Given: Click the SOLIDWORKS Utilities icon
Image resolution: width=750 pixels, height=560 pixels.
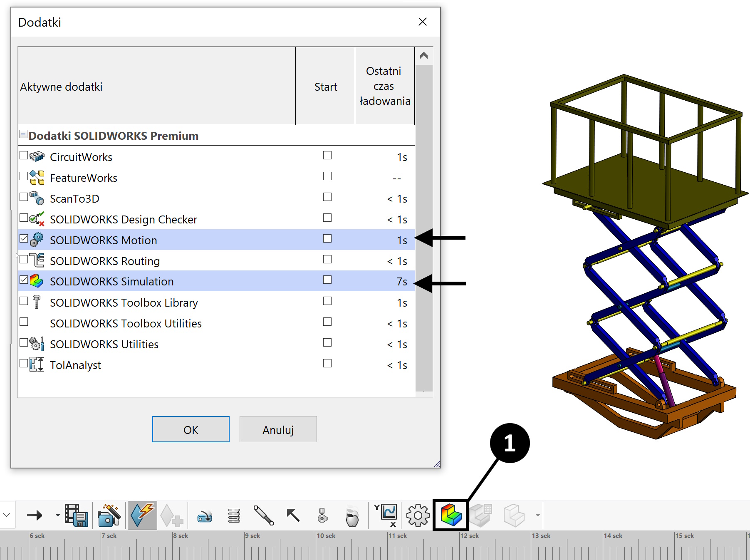Looking at the screenshot, I should [37, 344].
